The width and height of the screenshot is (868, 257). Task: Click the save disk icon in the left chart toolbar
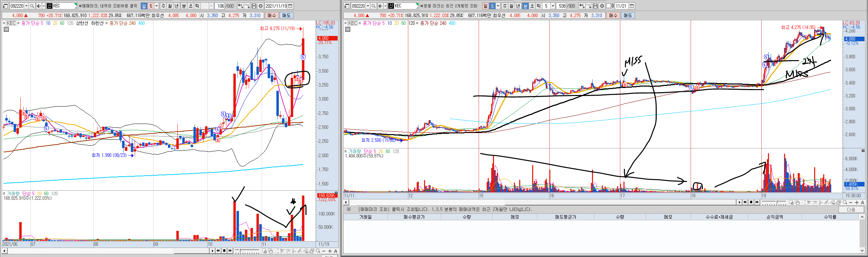[254, 6]
